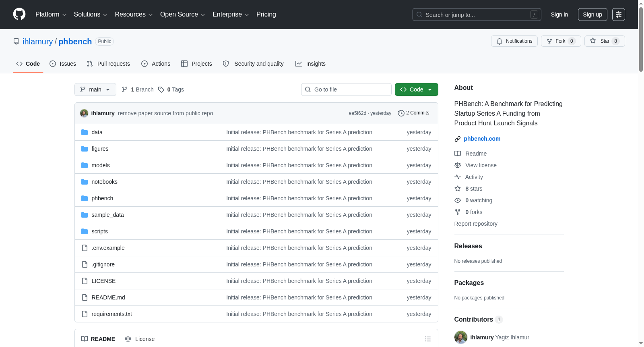Screen dimensions: 644x347
Task: Open the main branch selector dropdown
Action: click(95, 89)
